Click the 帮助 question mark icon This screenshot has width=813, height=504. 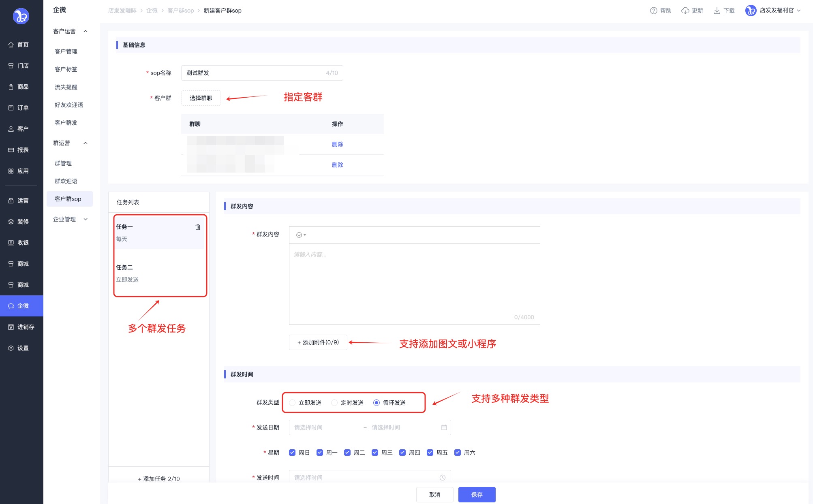pos(653,11)
